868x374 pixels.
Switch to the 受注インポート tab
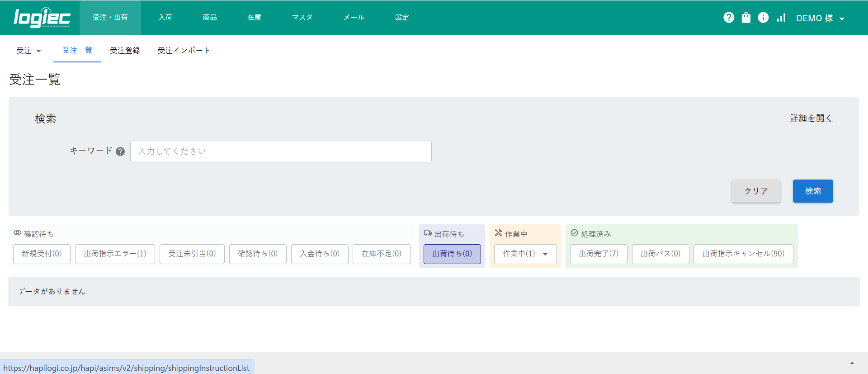pos(184,51)
